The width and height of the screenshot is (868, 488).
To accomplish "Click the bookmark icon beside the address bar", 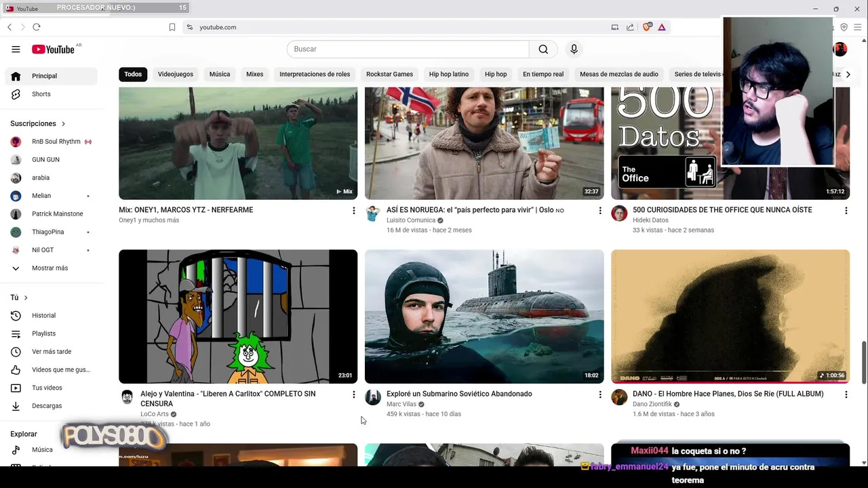I will [x=172, y=27].
